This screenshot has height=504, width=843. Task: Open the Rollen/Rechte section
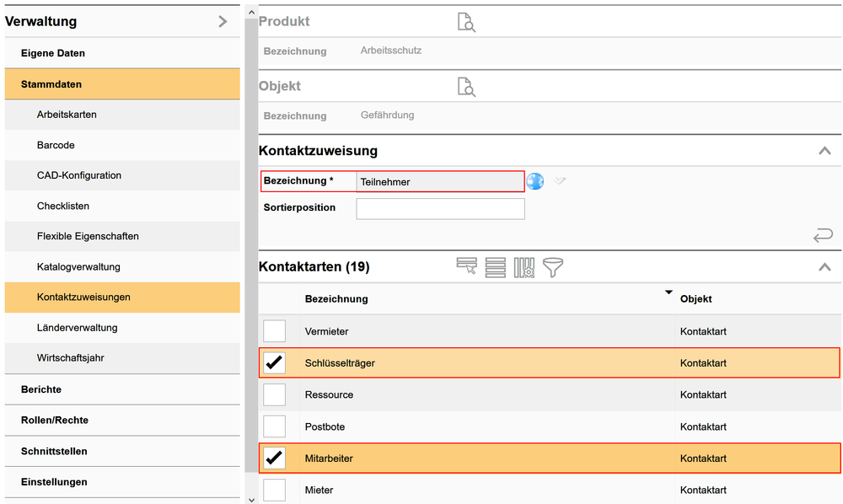tap(55, 420)
